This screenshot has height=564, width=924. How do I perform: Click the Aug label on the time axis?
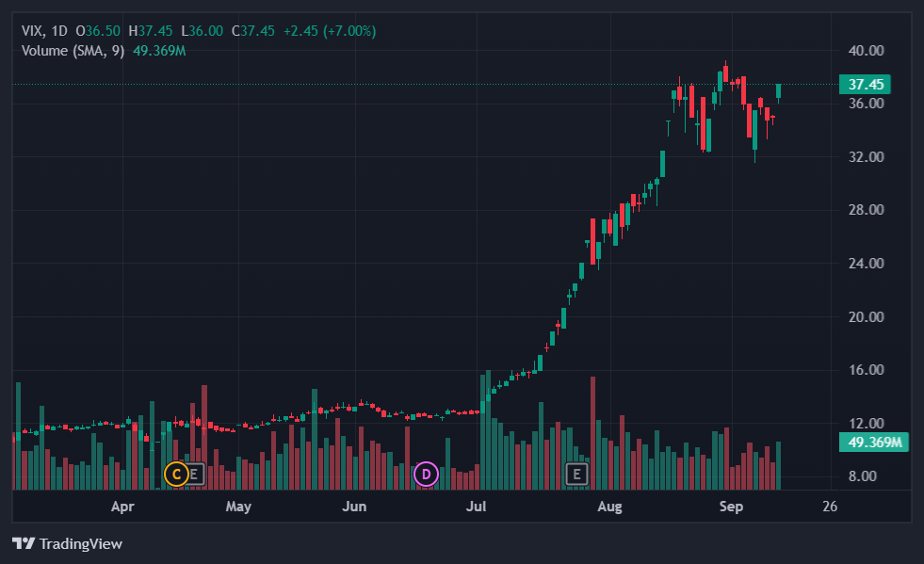(610, 507)
